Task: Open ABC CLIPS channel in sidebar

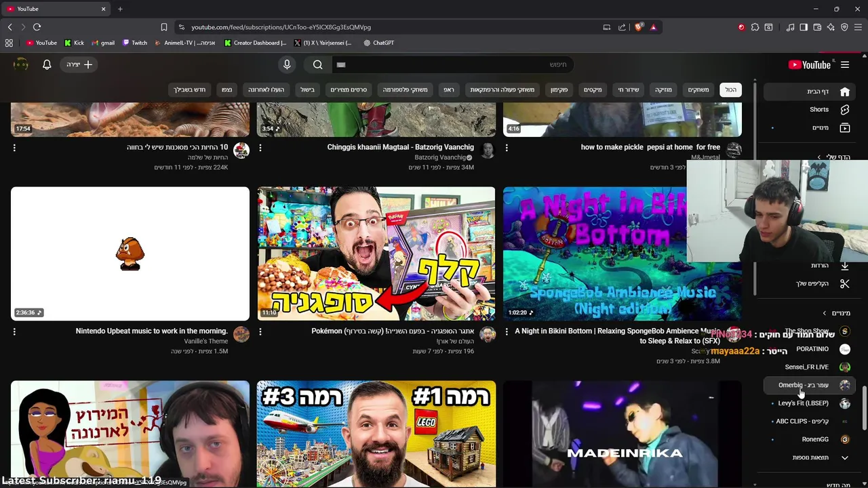Action: (x=810, y=421)
